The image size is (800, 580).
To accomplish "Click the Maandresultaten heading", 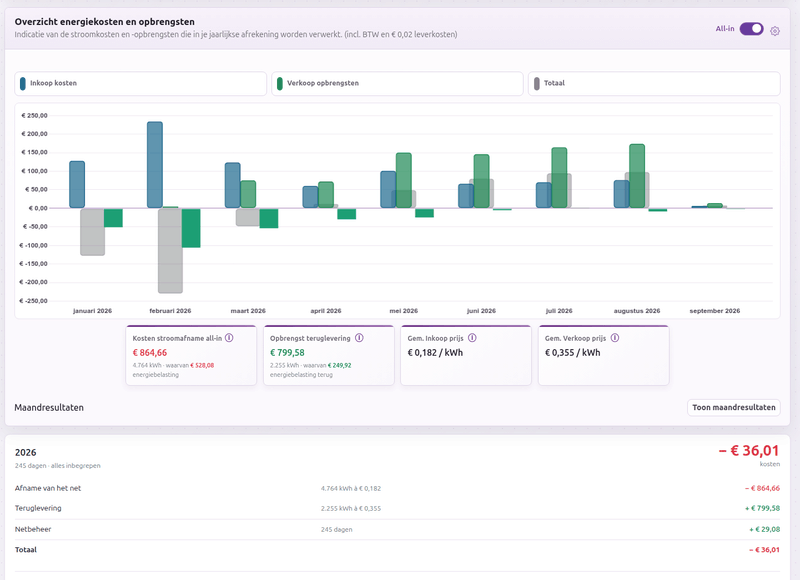I will 49,408.
